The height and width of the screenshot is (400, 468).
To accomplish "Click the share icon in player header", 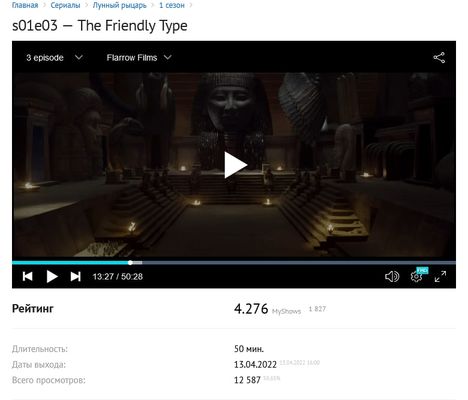I will pos(439,58).
